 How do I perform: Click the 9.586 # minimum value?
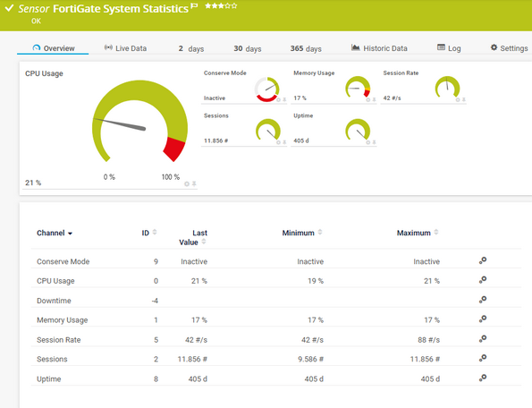click(310, 359)
